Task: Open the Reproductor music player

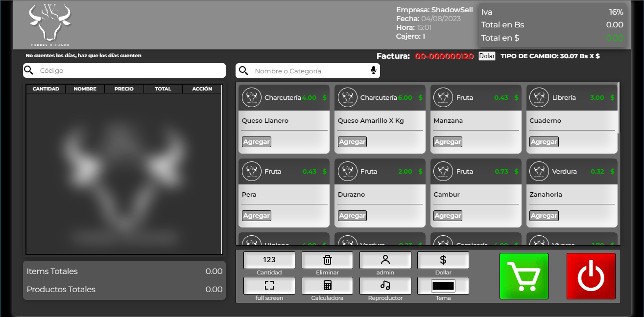Action: (x=385, y=286)
